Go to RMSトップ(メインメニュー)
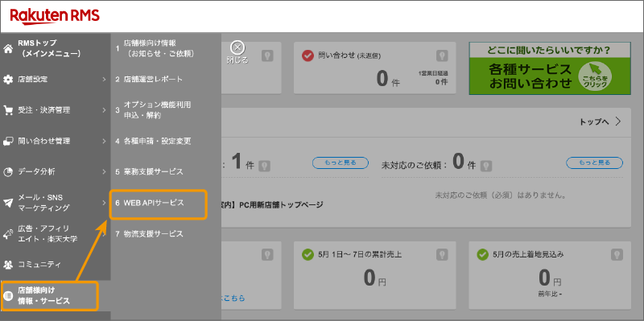Viewport: 644px width, 321px height. (49, 48)
